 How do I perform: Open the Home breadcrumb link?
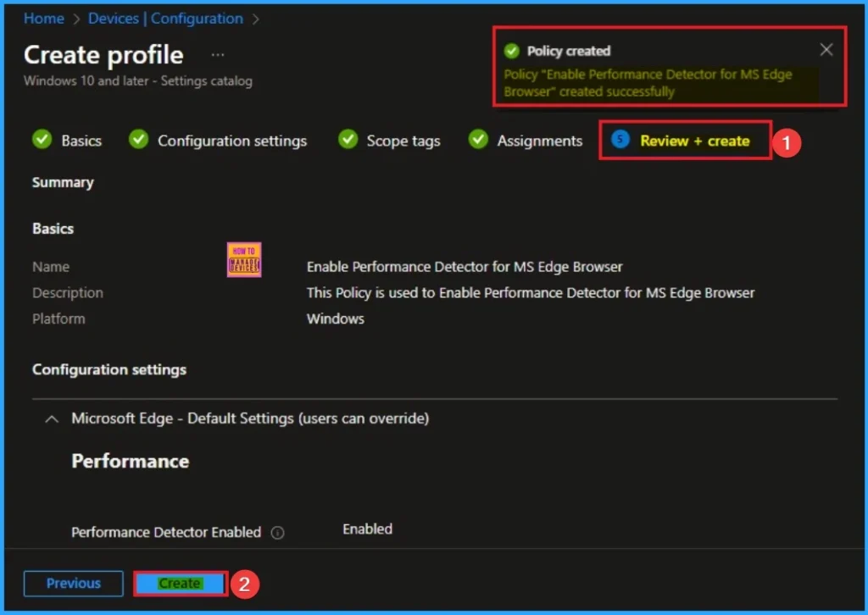point(44,19)
